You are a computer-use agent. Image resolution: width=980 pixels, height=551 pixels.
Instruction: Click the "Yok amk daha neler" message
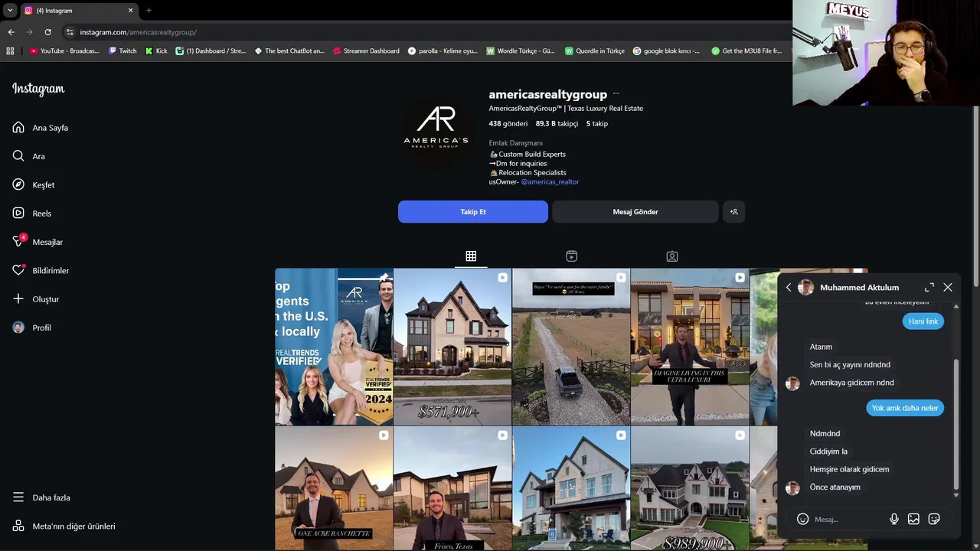905,408
